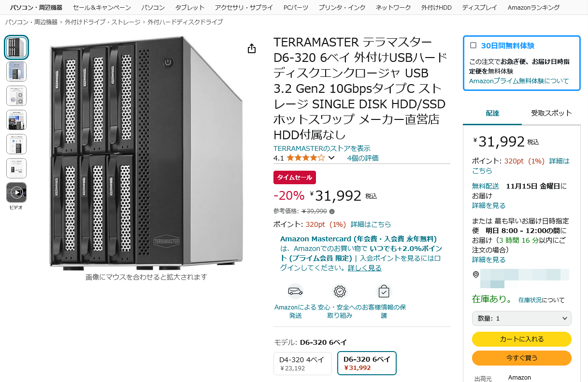Open the 数量 quantity dropdown
Image resolution: width=588 pixels, height=382 pixels.
point(522,318)
